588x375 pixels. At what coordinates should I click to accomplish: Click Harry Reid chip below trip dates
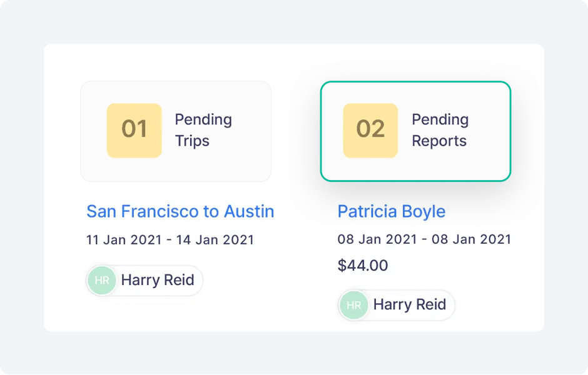[145, 281]
